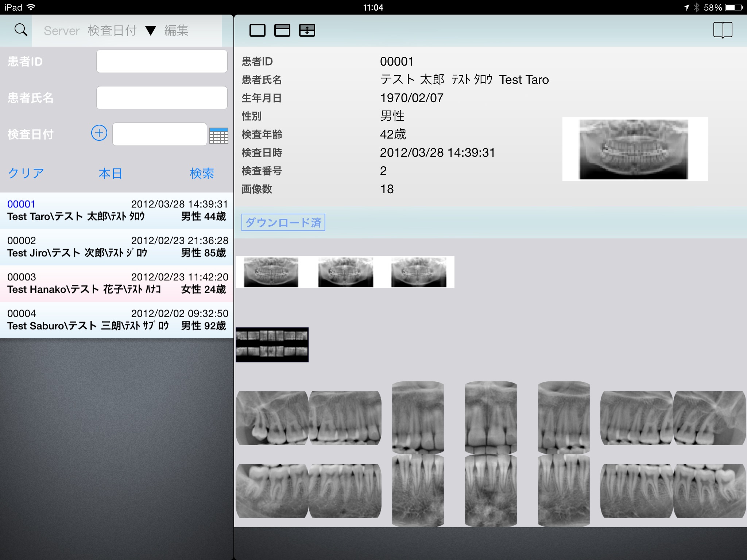
Task: Tap the birth date 1970/02/07
Action: tap(412, 98)
